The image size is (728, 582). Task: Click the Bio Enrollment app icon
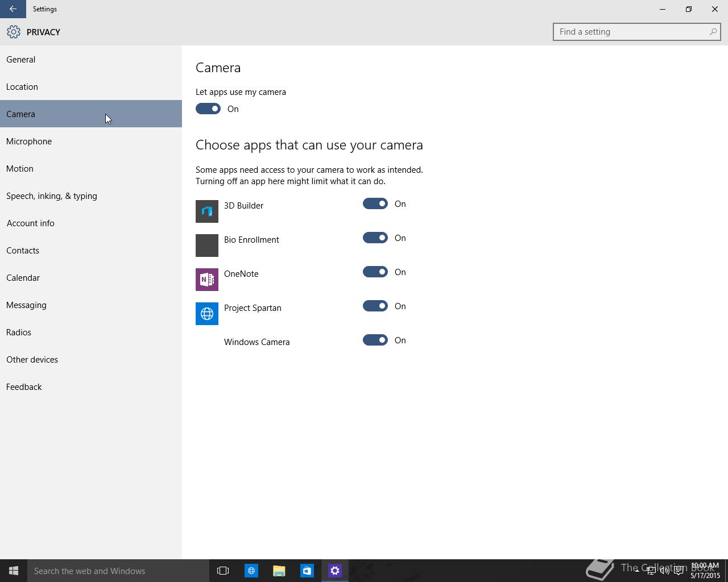[x=207, y=246]
